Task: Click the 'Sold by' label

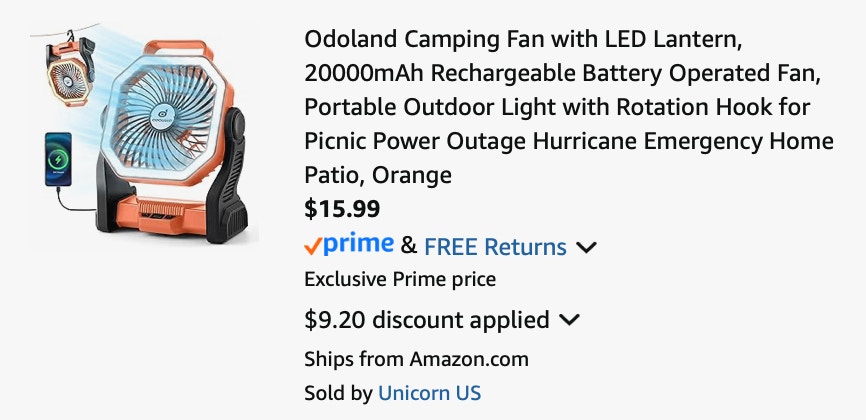Action: pyautogui.click(x=339, y=393)
